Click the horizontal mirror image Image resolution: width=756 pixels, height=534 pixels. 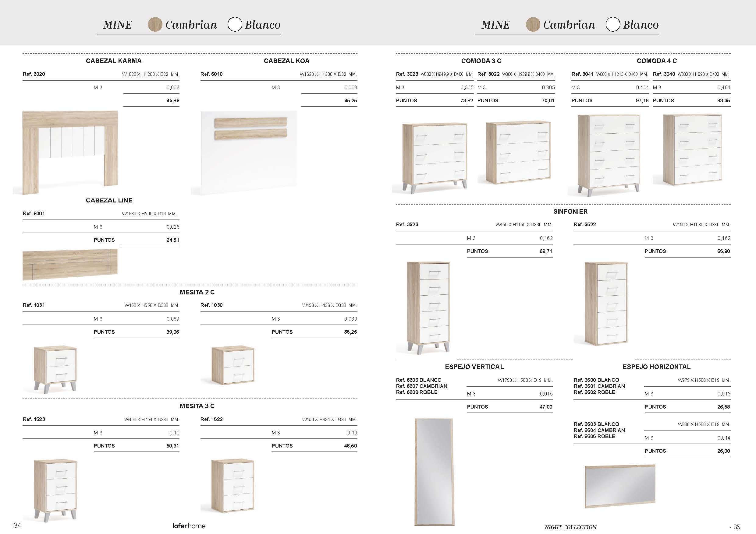coord(620,486)
